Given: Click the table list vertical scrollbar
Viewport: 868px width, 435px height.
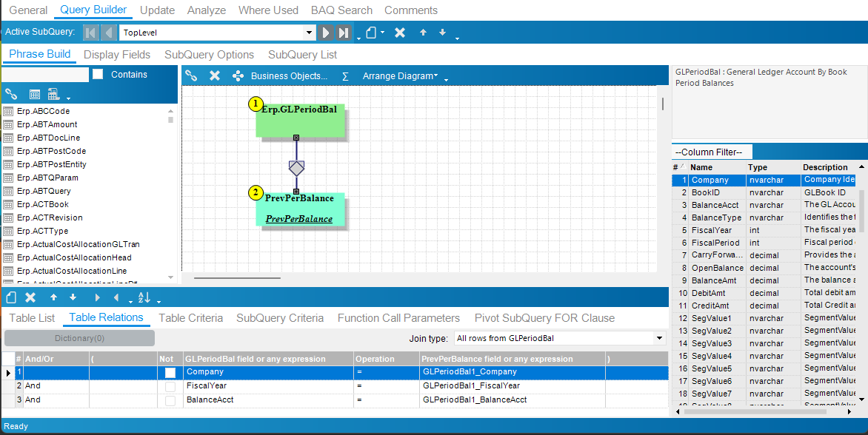Looking at the screenshot, I should (171, 192).
